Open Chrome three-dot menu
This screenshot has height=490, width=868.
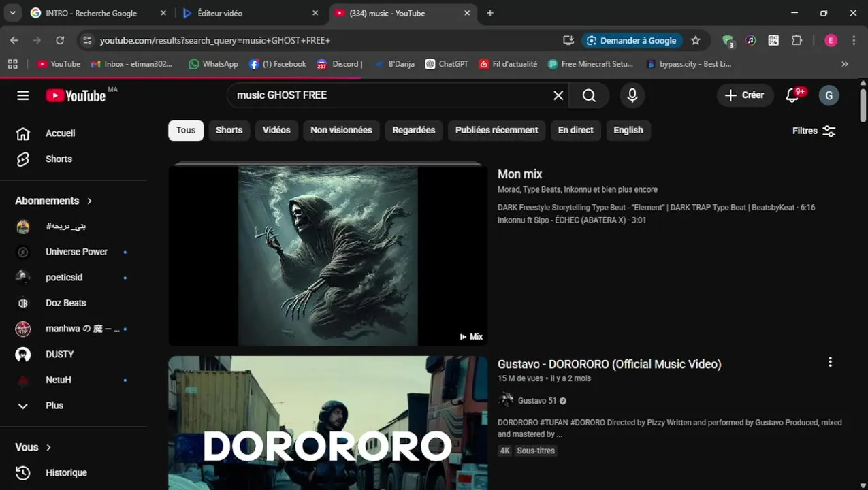pos(854,41)
